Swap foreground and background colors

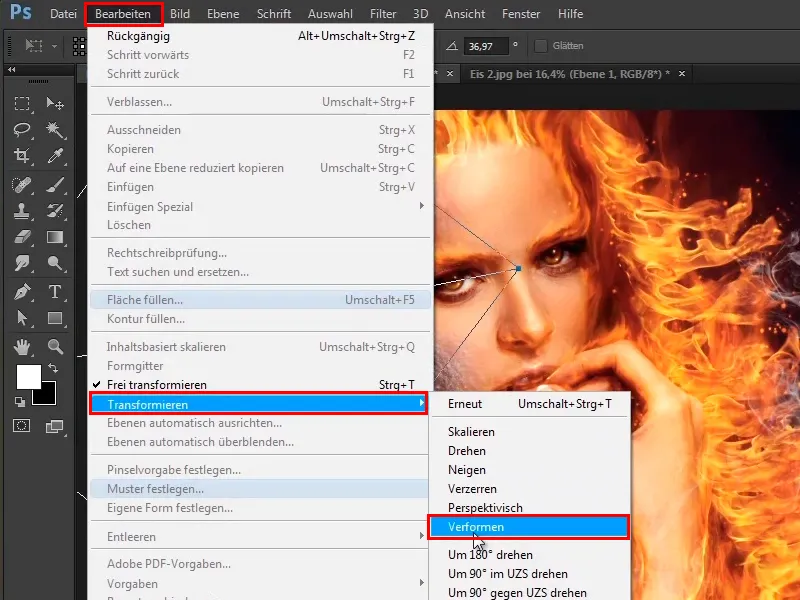53,367
